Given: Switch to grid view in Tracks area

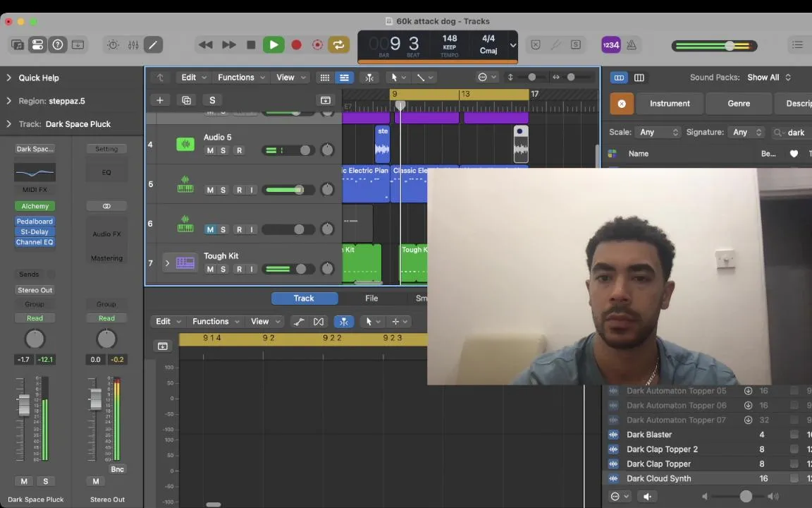Looking at the screenshot, I should pyautogui.click(x=325, y=77).
